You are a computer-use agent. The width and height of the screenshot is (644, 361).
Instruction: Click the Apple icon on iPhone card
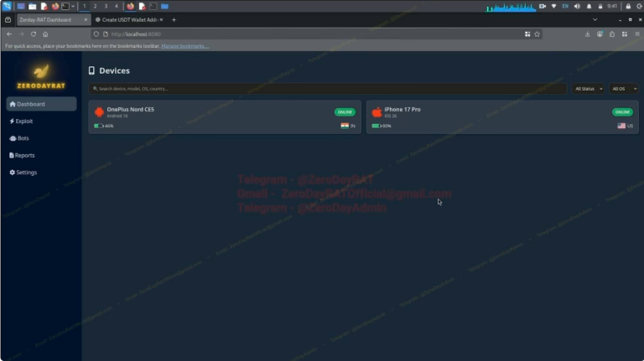point(377,112)
